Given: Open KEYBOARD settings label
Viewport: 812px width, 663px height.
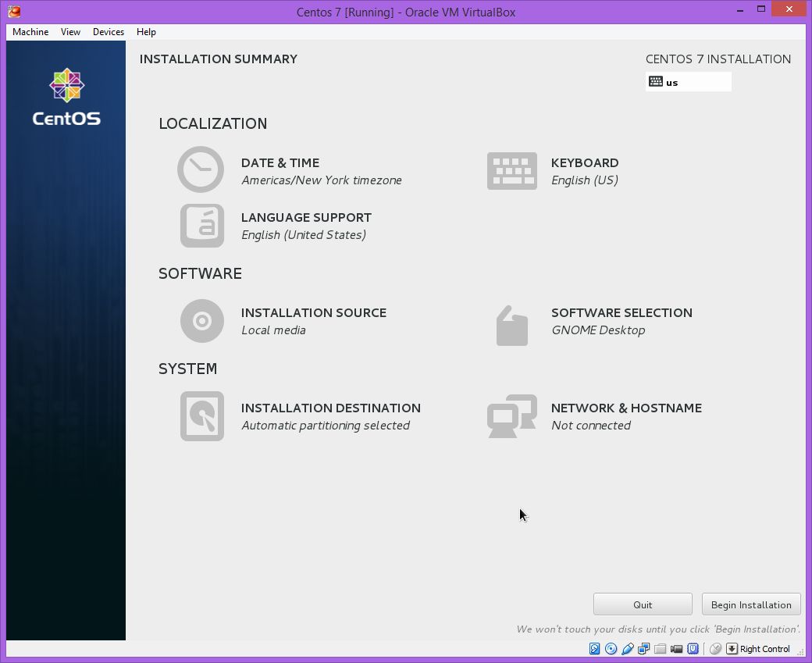Looking at the screenshot, I should click(x=585, y=162).
